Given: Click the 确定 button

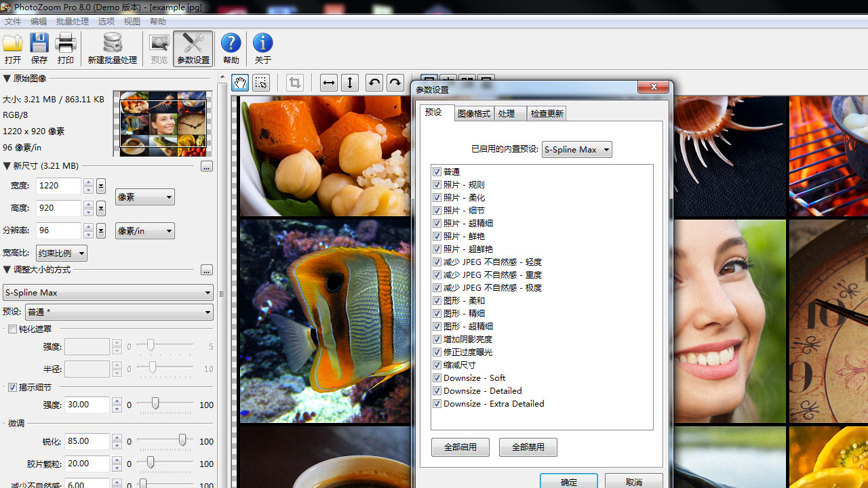Looking at the screenshot, I should pyautogui.click(x=568, y=482).
